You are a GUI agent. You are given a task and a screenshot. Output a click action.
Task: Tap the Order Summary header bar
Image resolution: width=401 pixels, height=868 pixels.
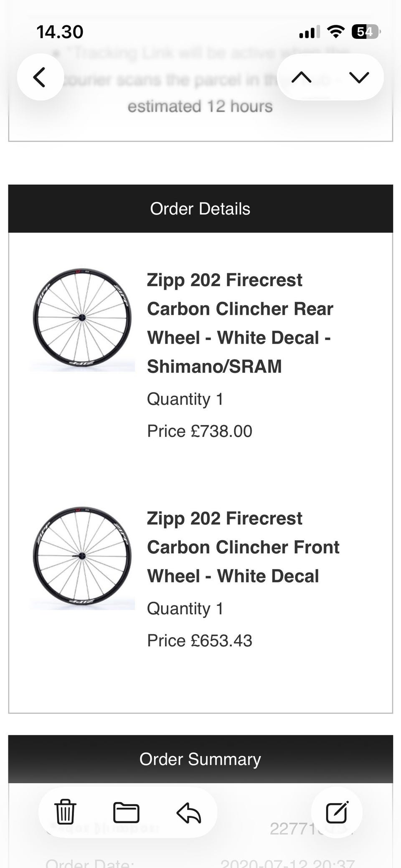200,759
